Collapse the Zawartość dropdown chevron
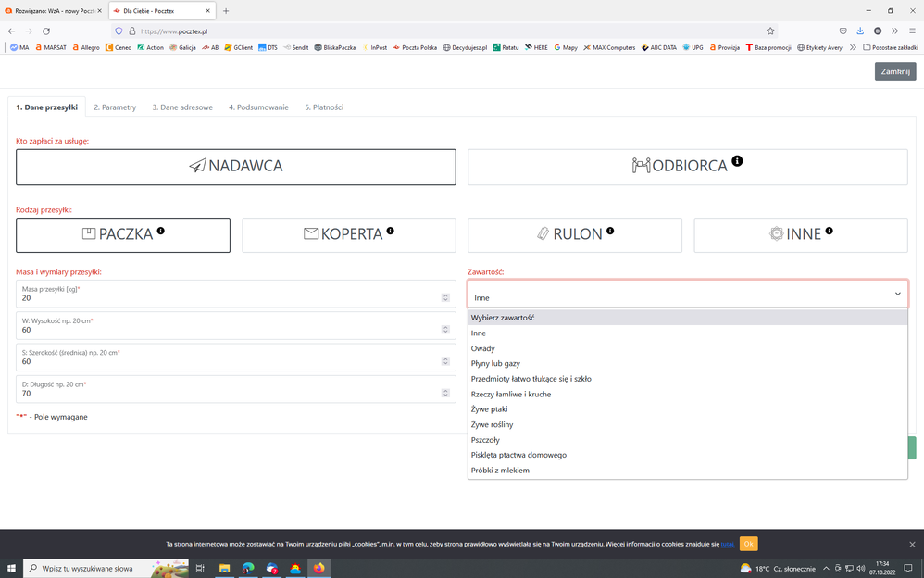 [897, 295]
